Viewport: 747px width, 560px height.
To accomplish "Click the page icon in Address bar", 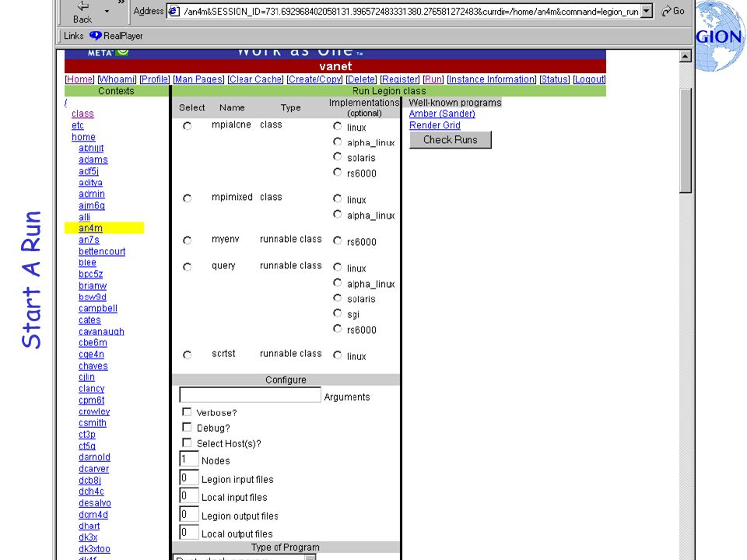I will (174, 11).
